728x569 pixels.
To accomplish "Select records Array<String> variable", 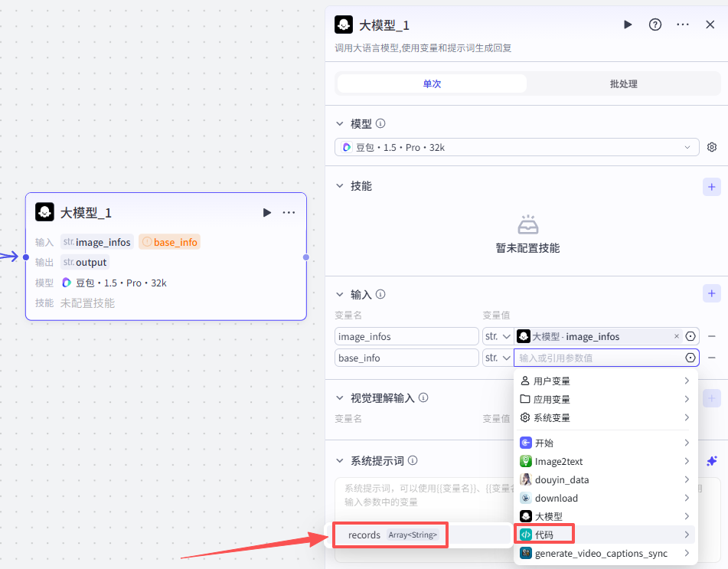I will coord(391,535).
